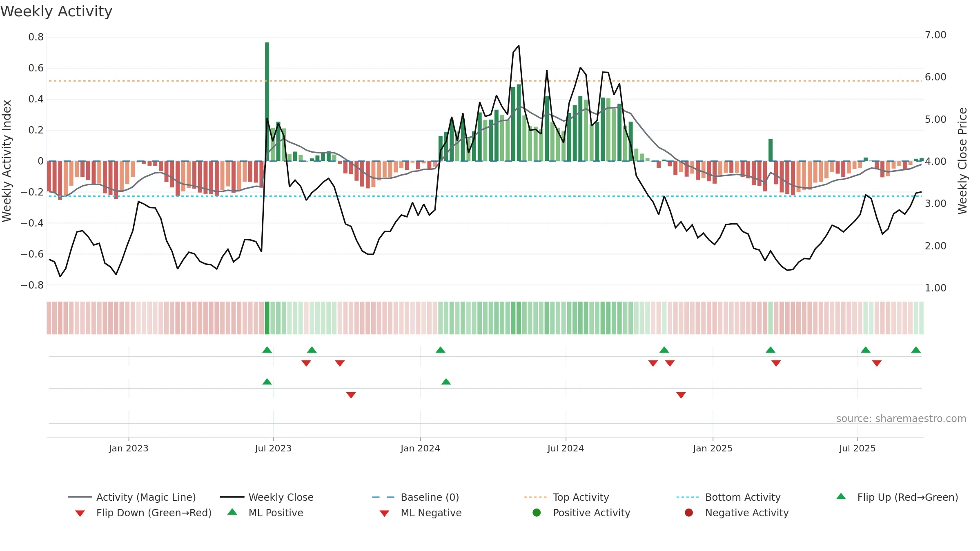Click the Weekly Close Price axis title
Screen dimensions: 980x551
[963, 161]
